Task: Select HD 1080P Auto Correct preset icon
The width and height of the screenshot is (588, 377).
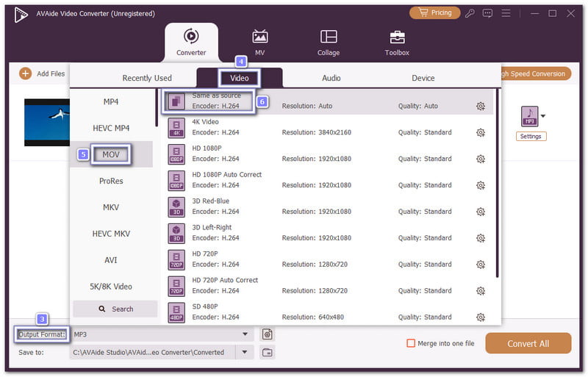Action: pyautogui.click(x=176, y=181)
